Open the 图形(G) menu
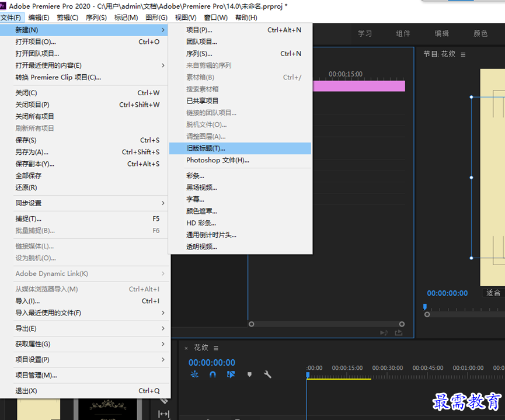Viewport: 505px width, 420px height. point(156,18)
